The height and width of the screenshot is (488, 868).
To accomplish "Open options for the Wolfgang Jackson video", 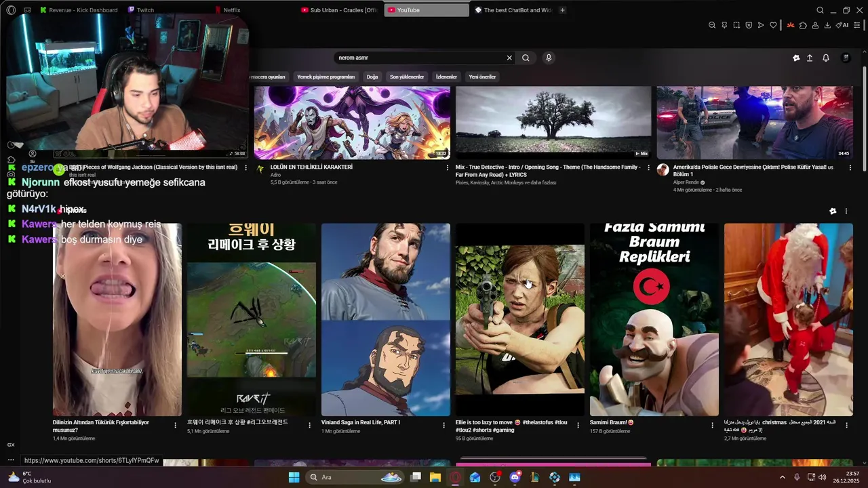I will click(246, 167).
